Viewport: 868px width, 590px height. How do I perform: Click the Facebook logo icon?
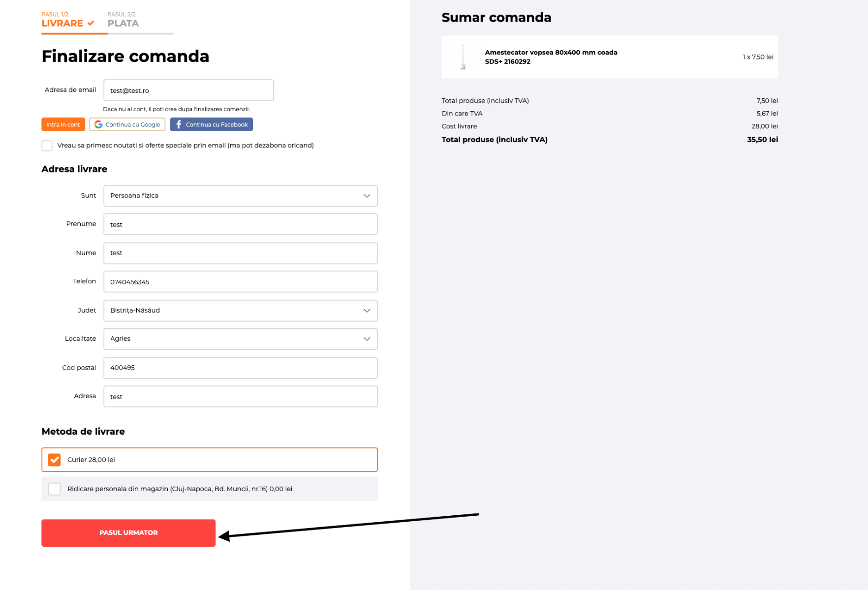179,124
